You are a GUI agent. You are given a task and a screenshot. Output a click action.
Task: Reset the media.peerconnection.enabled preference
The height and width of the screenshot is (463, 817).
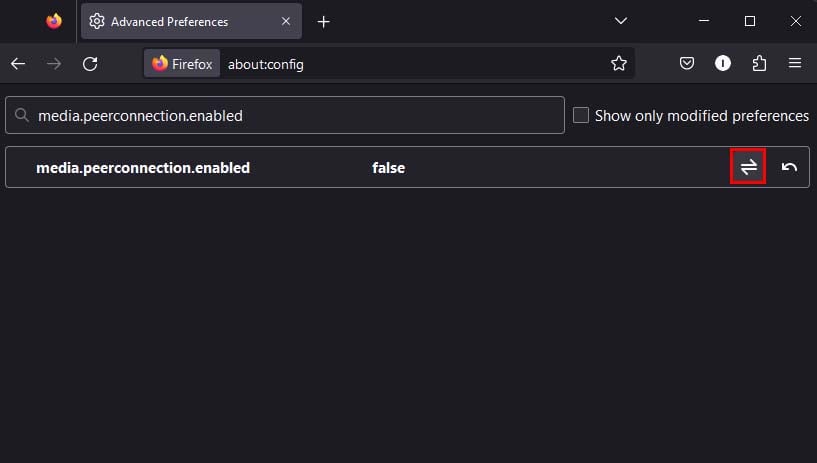tap(789, 167)
